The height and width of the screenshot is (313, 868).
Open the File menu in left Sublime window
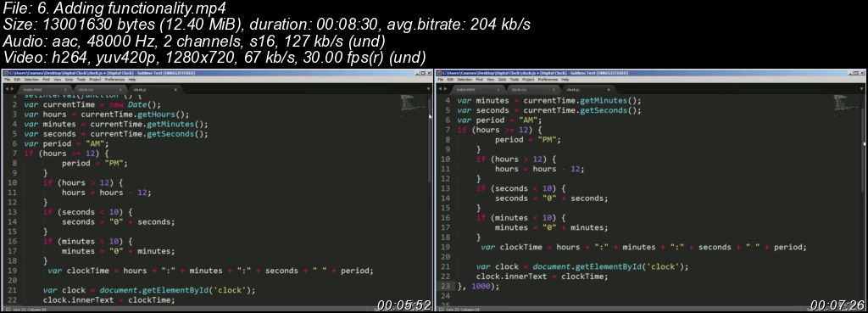pyautogui.click(x=7, y=79)
